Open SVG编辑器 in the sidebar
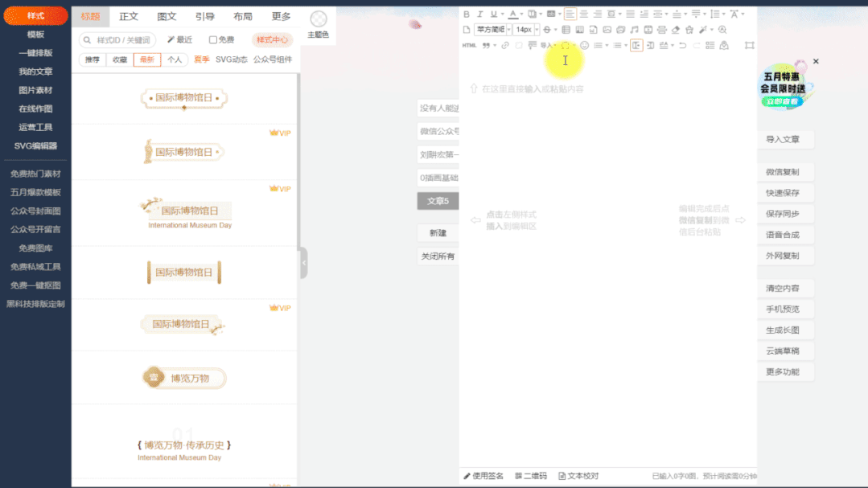This screenshot has height=488, width=868. (x=35, y=146)
